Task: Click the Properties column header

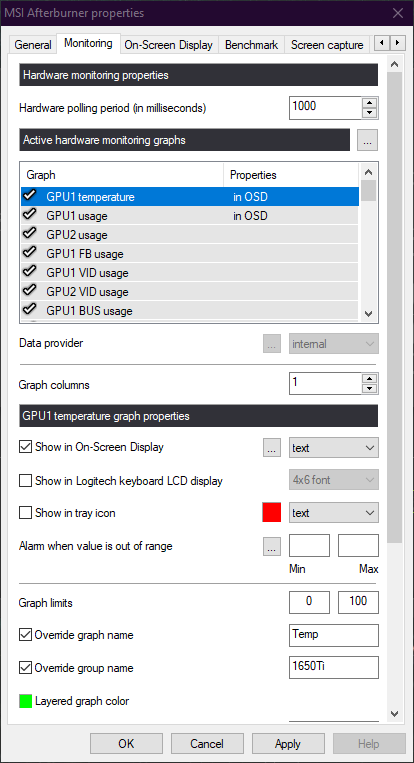Action: click(291, 175)
